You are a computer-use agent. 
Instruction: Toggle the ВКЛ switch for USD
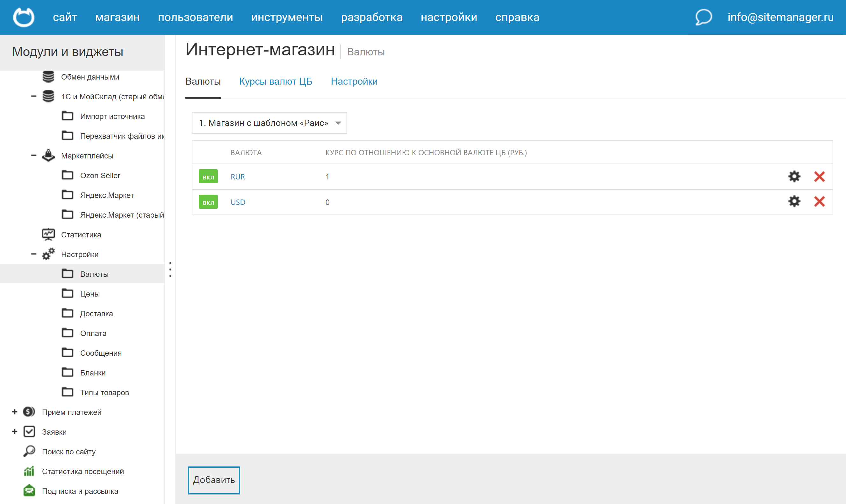tap(208, 202)
